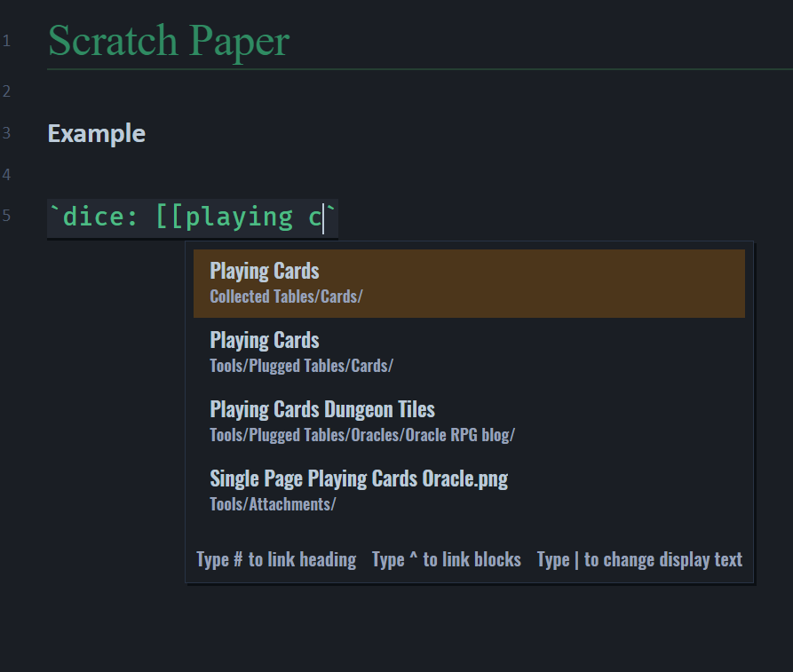This screenshot has width=793, height=672.
Task: Click the 'Type ^ to link blocks' hint
Action: 446,560
